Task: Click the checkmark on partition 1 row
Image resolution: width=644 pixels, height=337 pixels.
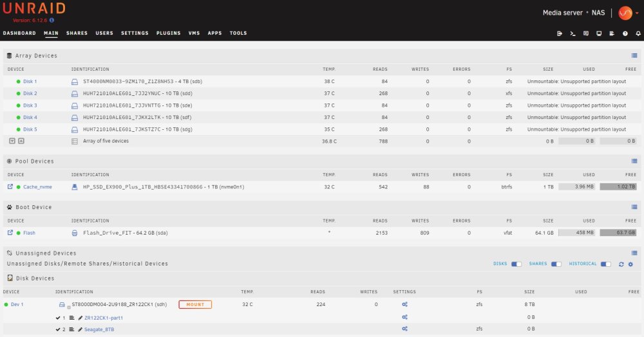Action: [x=58, y=318]
